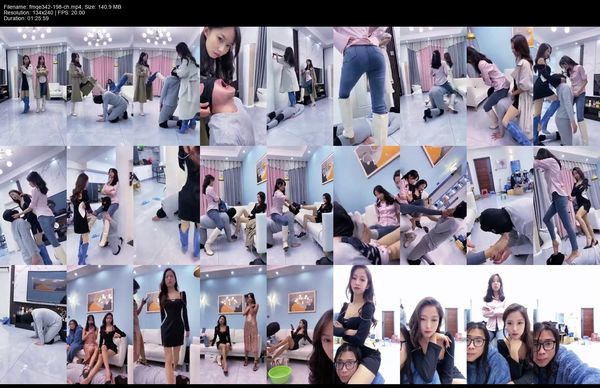Click the Duration 01:25:59 text line

point(26,18)
